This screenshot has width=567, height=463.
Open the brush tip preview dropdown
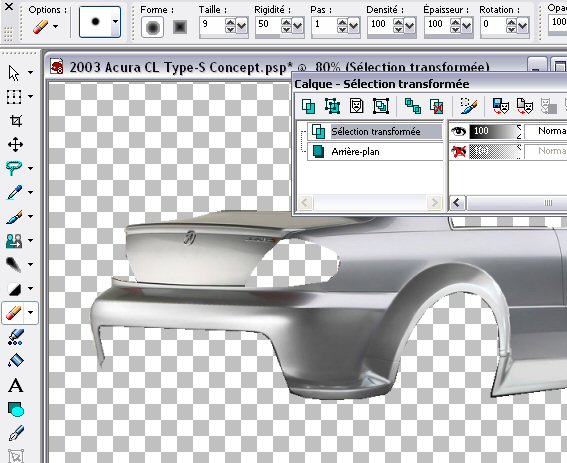(115, 22)
